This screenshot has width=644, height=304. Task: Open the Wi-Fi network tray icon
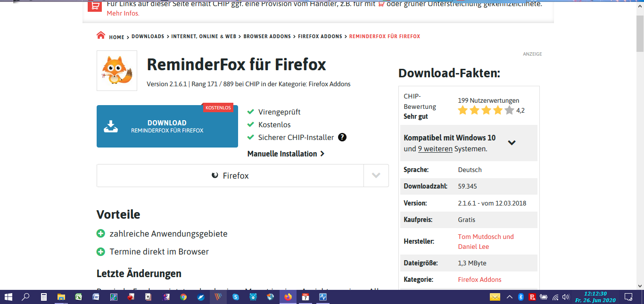click(555, 297)
